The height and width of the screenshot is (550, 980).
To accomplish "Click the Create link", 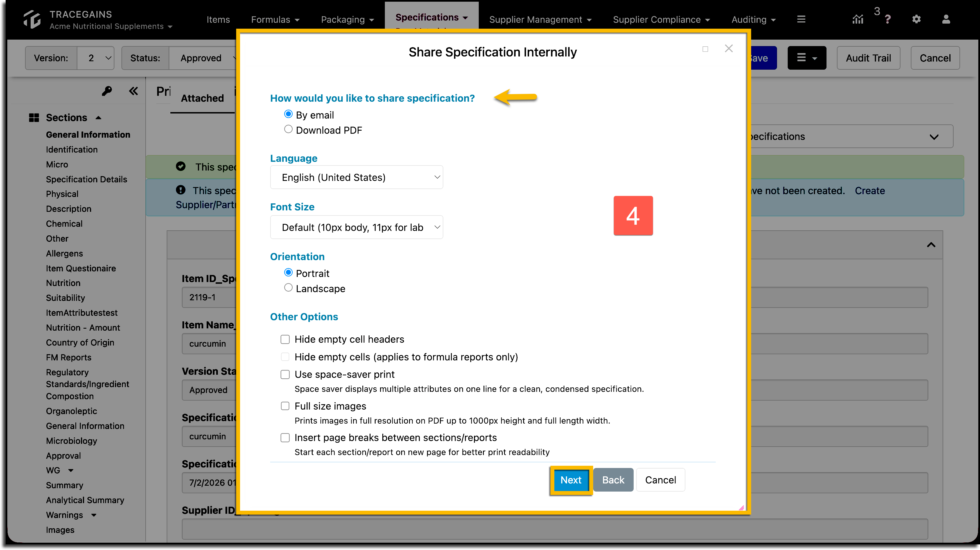I will 870,190.
